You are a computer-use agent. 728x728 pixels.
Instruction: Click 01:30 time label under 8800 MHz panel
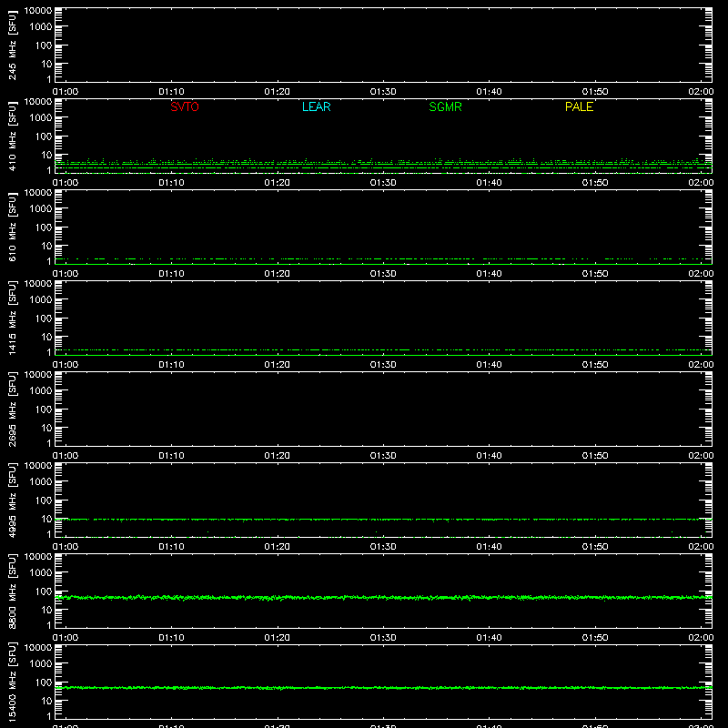[383, 638]
